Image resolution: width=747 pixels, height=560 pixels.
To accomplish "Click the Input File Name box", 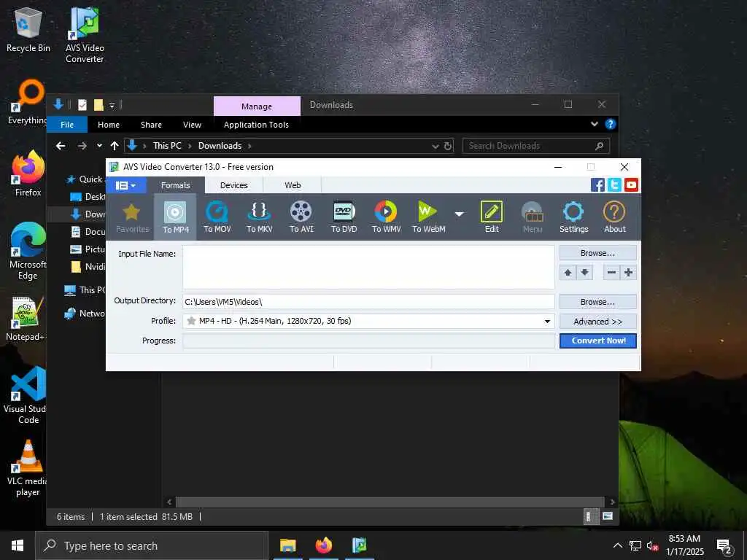I will (368, 267).
